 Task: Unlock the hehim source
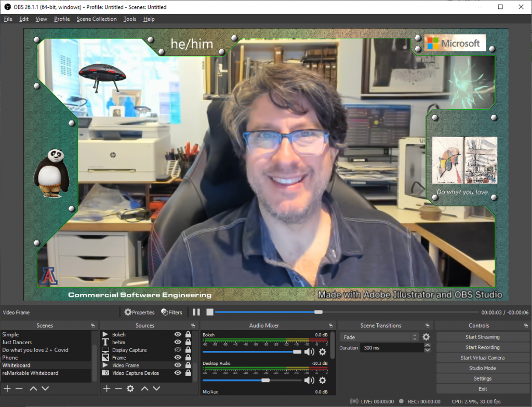188,342
